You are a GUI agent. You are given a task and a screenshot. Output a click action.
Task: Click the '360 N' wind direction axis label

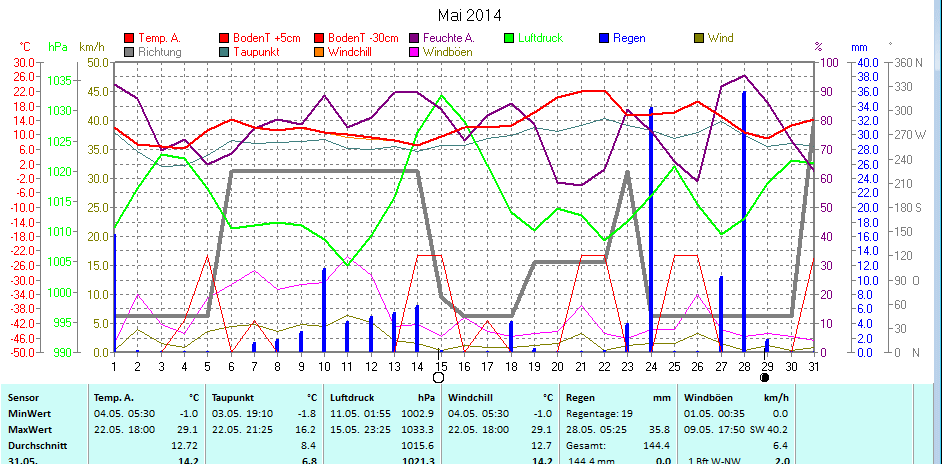click(909, 63)
